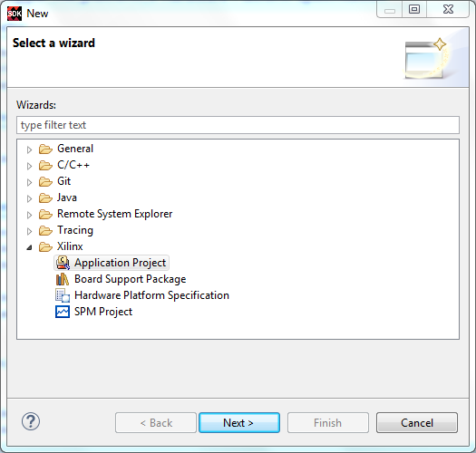Click the disabled Finish button

click(328, 422)
